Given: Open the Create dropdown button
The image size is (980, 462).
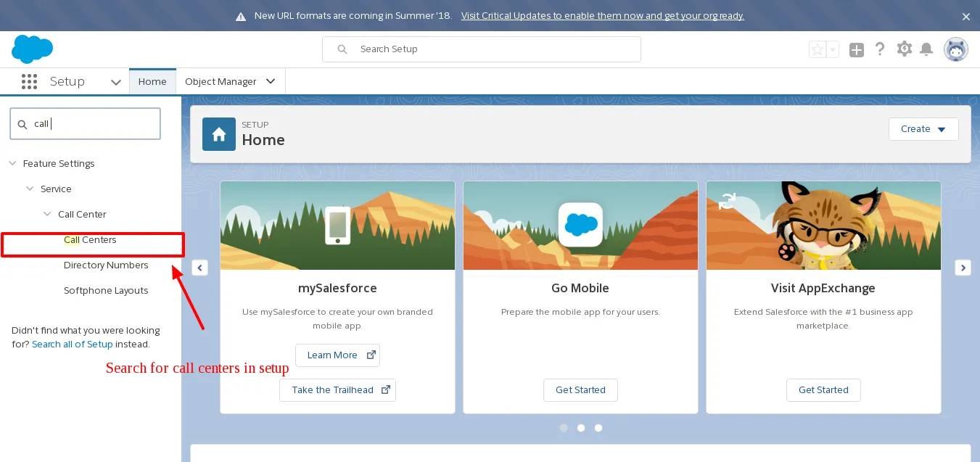Looking at the screenshot, I should pos(923,129).
